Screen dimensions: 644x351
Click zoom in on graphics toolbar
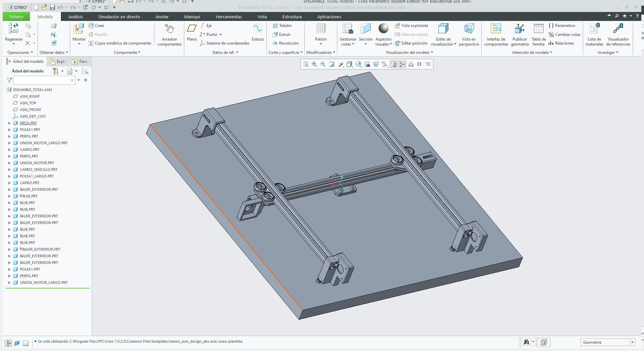coord(314,64)
